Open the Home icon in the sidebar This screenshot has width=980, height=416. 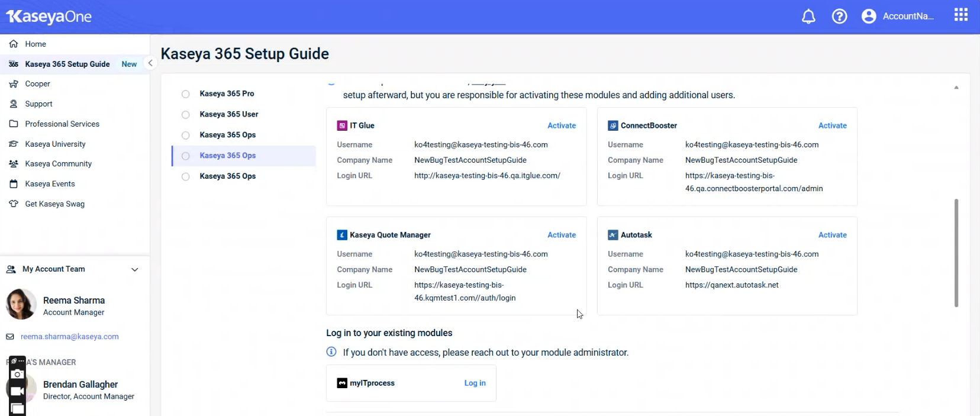point(14,44)
